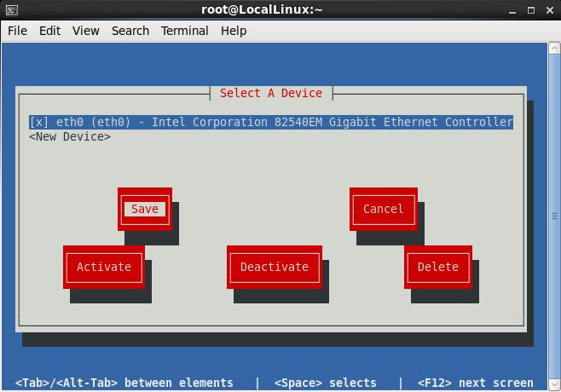
Task: Select the eth0 Intel Gigabit Ethernet Controller entry
Action: (271, 122)
